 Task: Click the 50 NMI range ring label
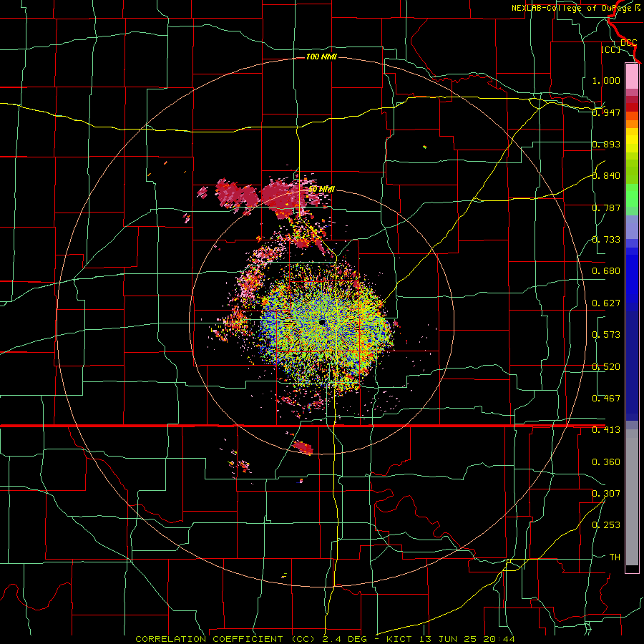pyautogui.click(x=321, y=189)
